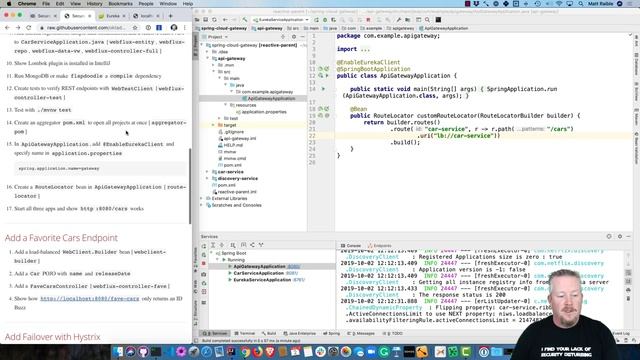Click the Chrome reload button
This screenshot has width=640, height=360.
point(29,28)
